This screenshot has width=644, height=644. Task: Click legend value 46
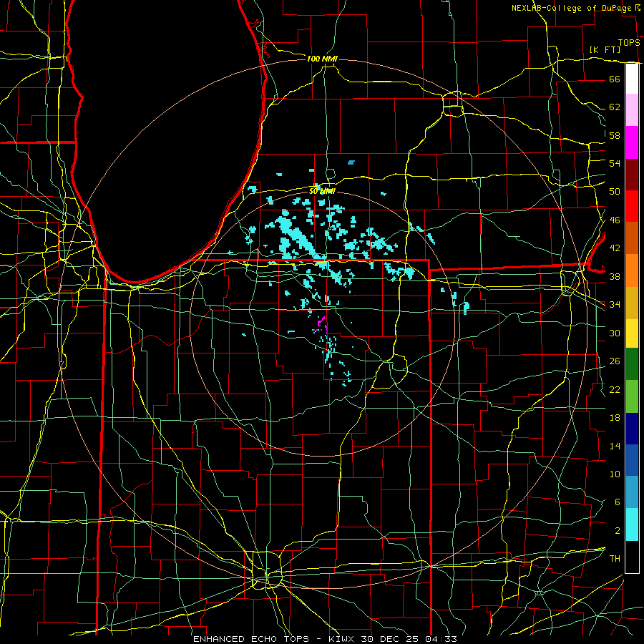615,220
